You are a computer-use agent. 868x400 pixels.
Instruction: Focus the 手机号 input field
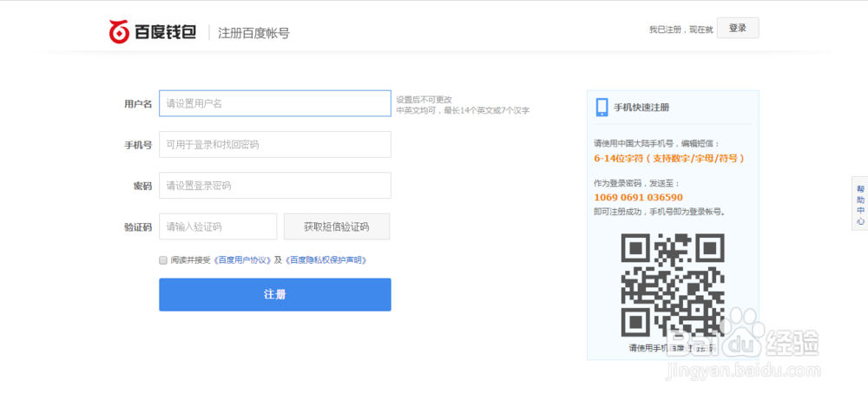pos(274,144)
